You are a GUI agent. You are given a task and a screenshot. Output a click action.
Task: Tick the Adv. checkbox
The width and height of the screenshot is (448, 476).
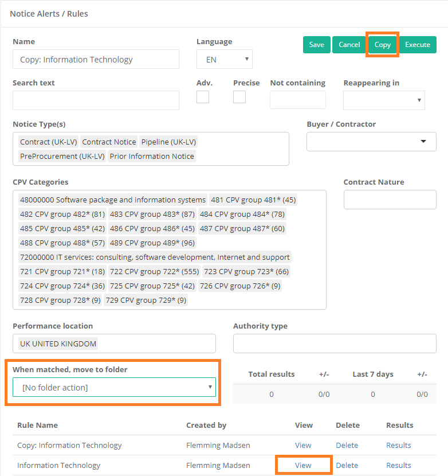click(x=203, y=97)
